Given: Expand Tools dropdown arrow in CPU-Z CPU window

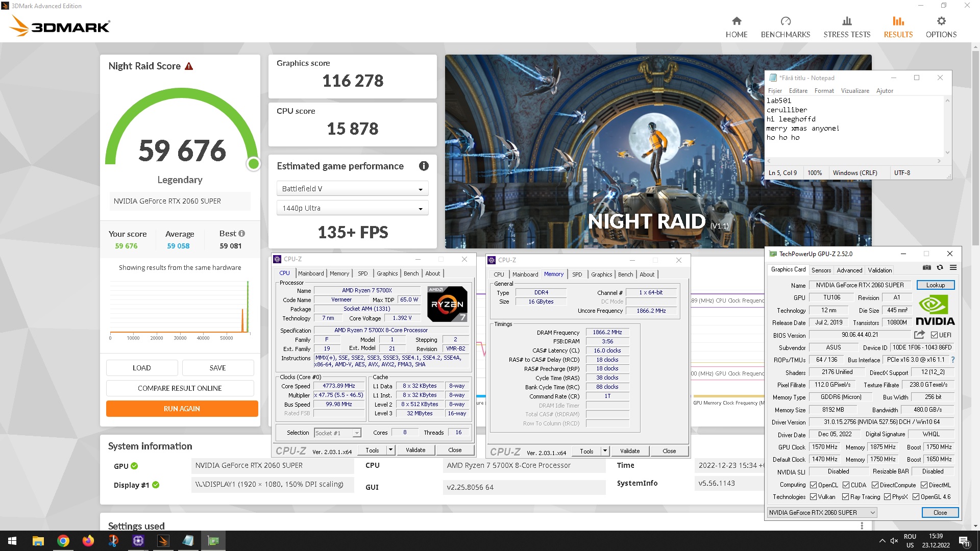Looking at the screenshot, I should point(390,450).
